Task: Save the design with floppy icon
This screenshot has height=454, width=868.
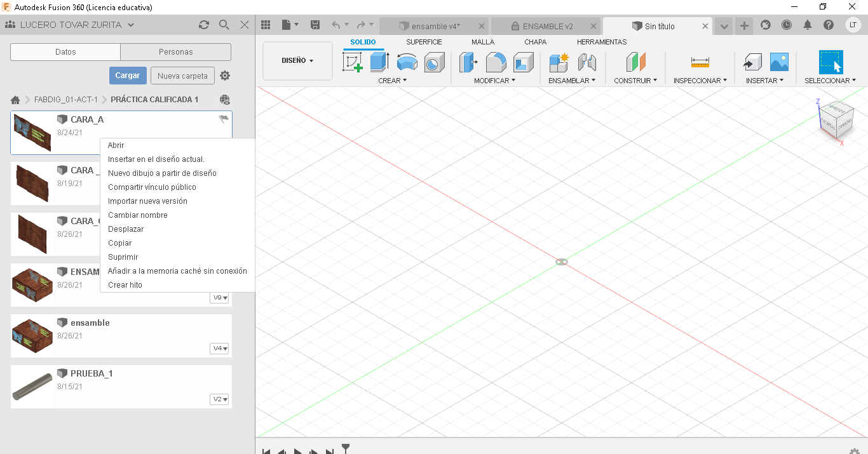Action: tap(315, 25)
